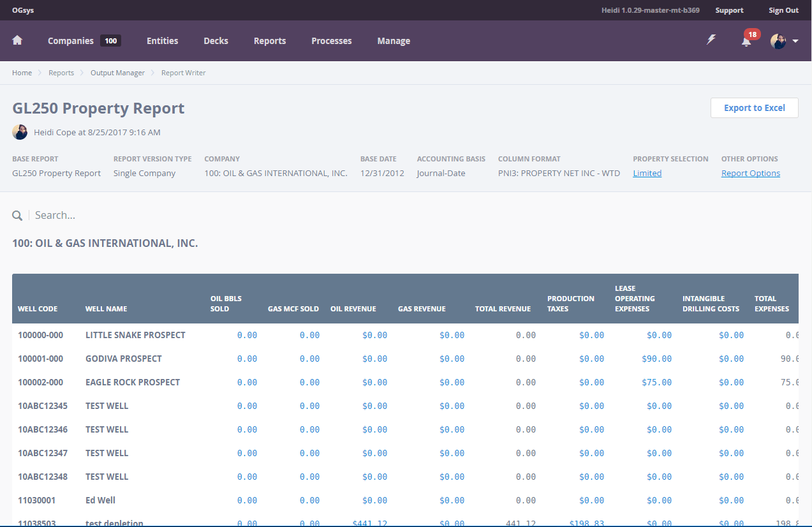
Task: Open the Companies menu
Action: click(70, 41)
